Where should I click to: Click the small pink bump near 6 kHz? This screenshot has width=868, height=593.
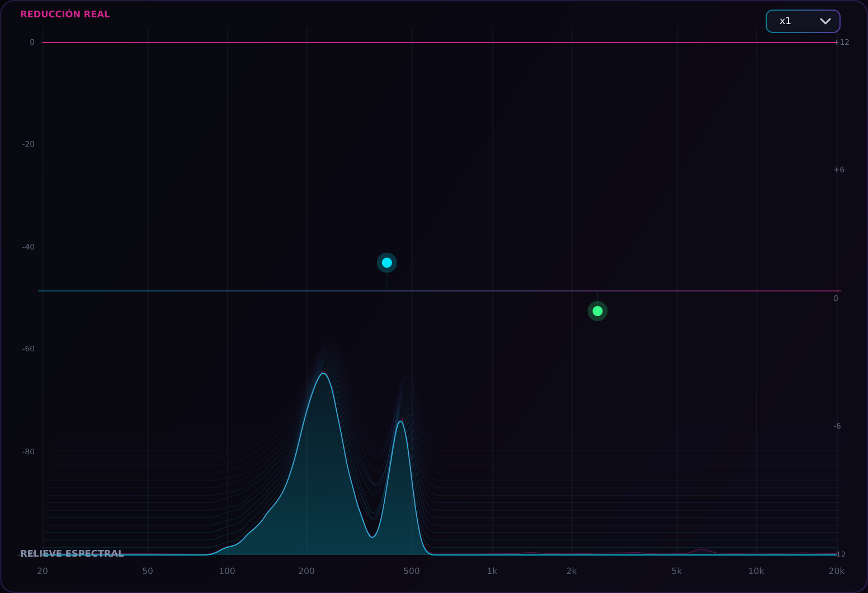pos(701,550)
